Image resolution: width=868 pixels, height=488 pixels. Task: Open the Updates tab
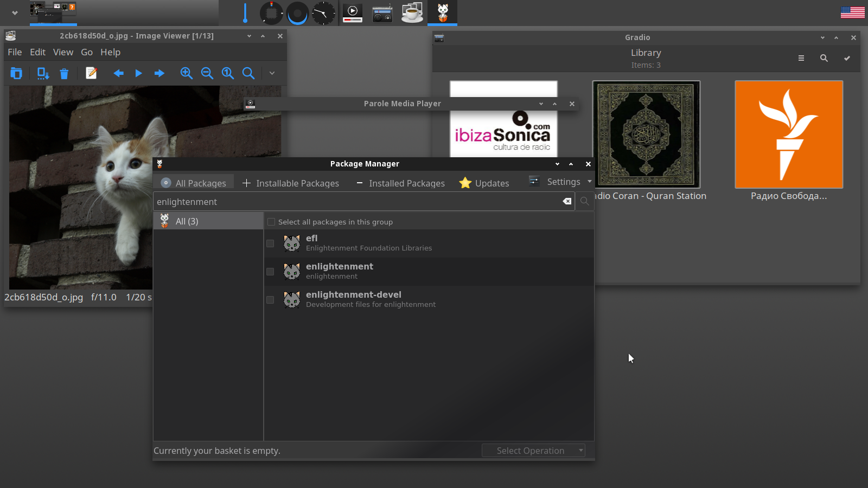484,183
